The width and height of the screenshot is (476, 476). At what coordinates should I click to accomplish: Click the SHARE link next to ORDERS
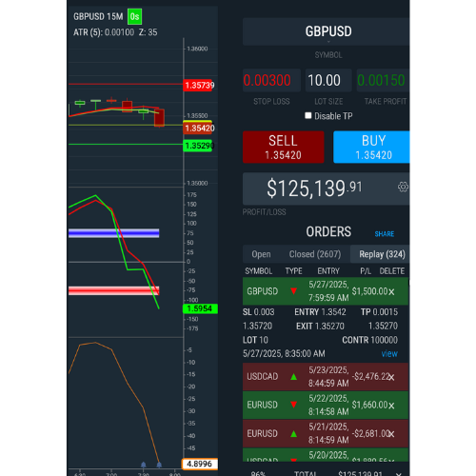(x=385, y=234)
